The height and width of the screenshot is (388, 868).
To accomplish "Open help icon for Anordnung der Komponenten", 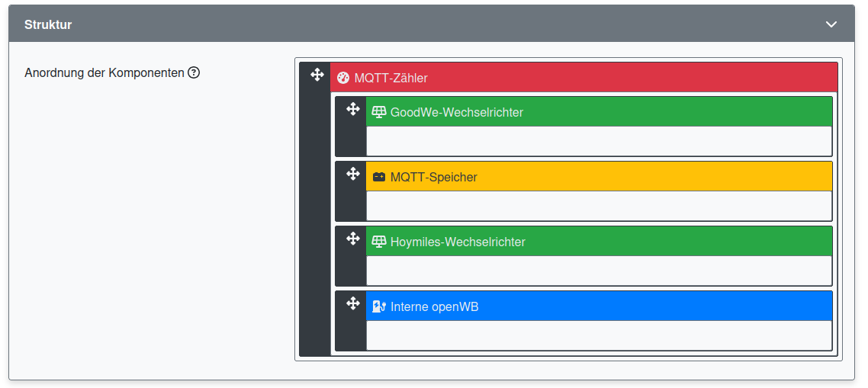I will 193,72.
